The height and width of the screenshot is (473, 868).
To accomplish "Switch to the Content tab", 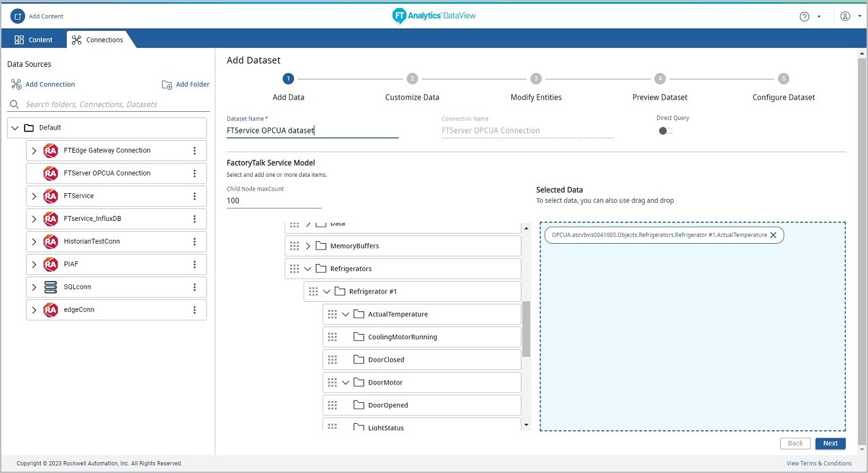I will pyautogui.click(x=34, y=39).
